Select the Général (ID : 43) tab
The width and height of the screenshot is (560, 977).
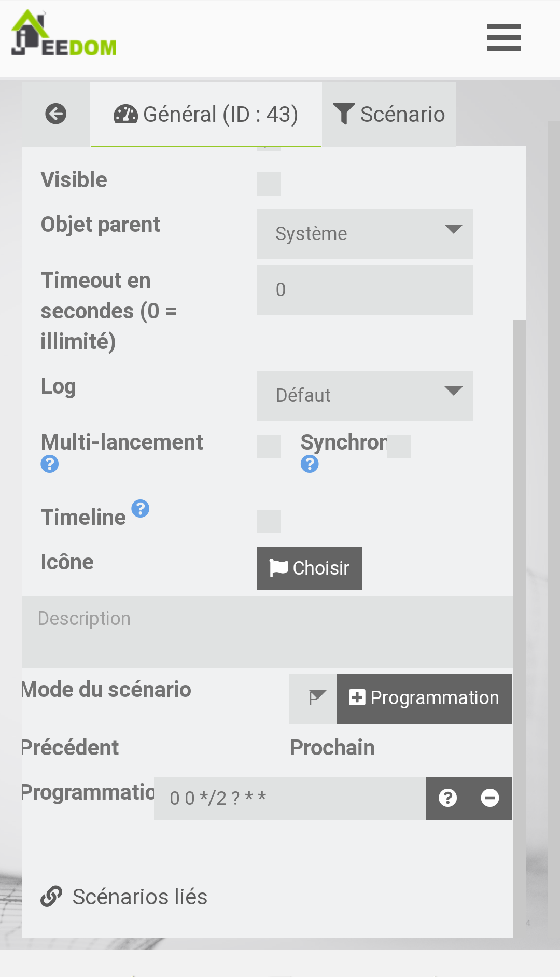pyautogui.click(x=206, y=115)
